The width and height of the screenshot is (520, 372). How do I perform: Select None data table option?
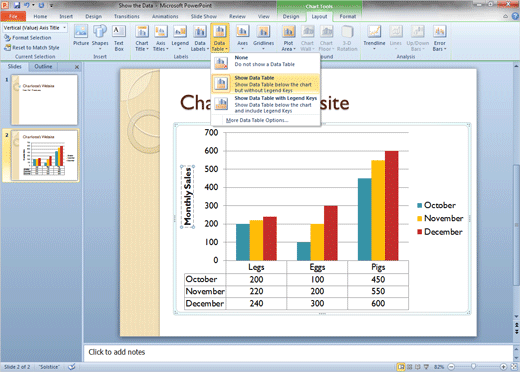coord(265,62)
